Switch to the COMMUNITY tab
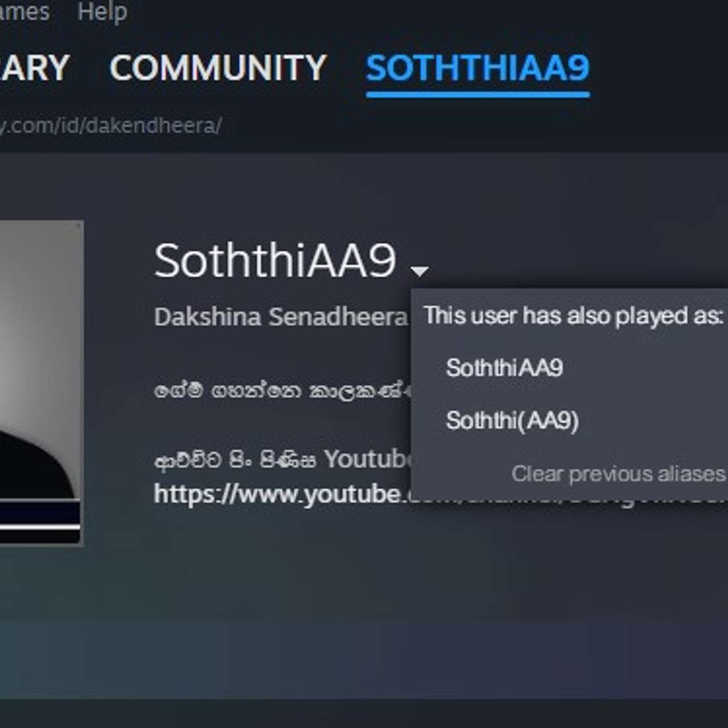Viewport: 728px width, 728px height. [x=218, y=68]
